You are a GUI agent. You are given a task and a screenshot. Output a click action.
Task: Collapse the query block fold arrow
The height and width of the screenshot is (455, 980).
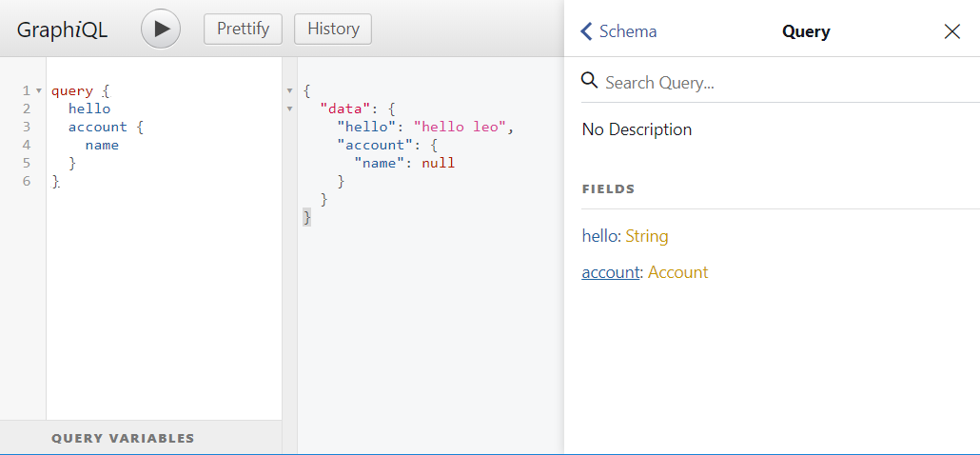(38, 91)
